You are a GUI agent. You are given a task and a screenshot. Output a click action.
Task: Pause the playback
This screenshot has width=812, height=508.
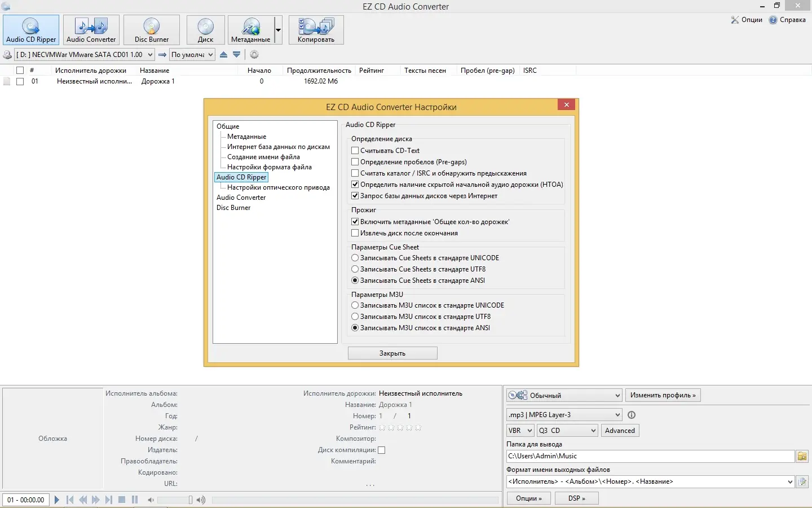coord(135,500)
